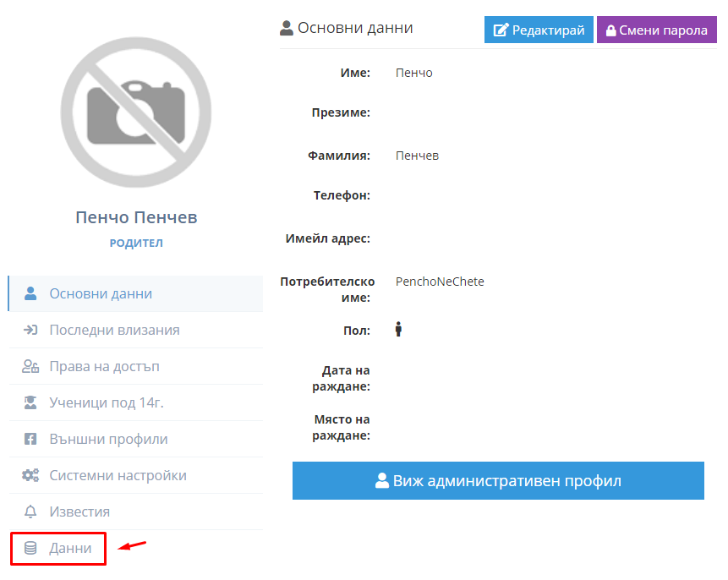Open Последни влизания section
Screen dimensions: 728x580
tap(135, 330)
